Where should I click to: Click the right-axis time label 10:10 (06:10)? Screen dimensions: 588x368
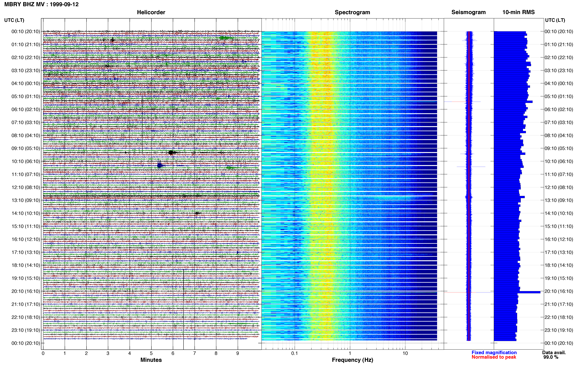[x=559, y=161]
